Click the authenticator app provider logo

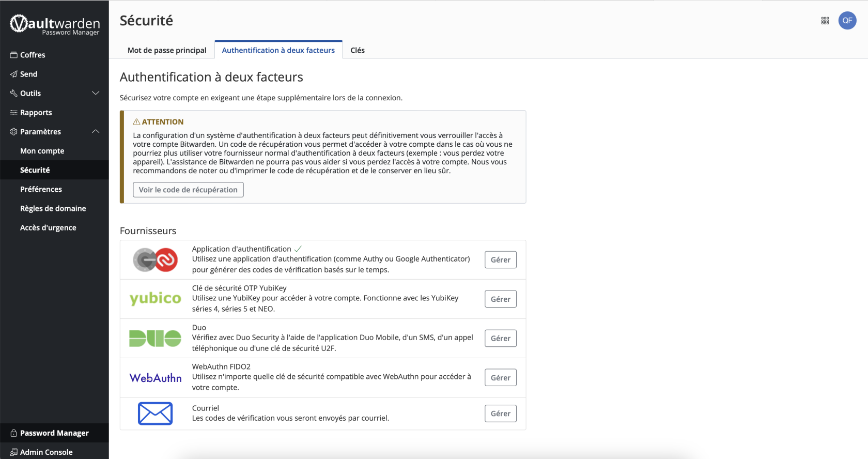tap(155, 259)
